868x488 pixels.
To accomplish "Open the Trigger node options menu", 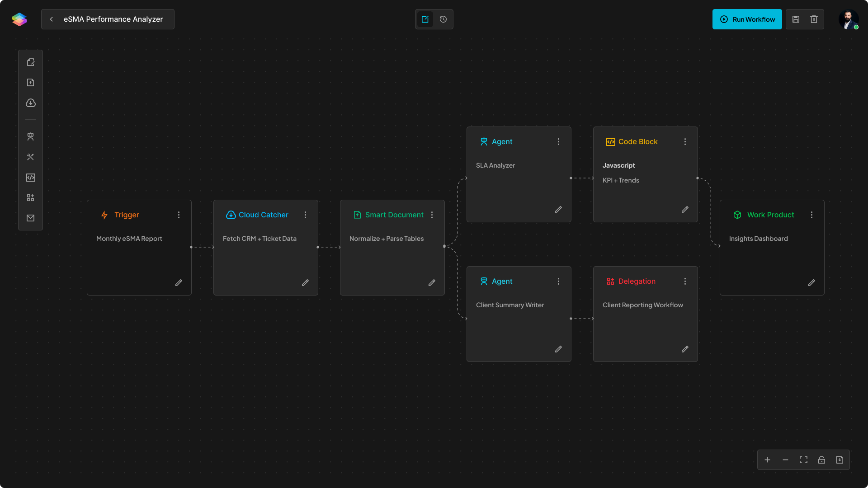I will 179,215.
